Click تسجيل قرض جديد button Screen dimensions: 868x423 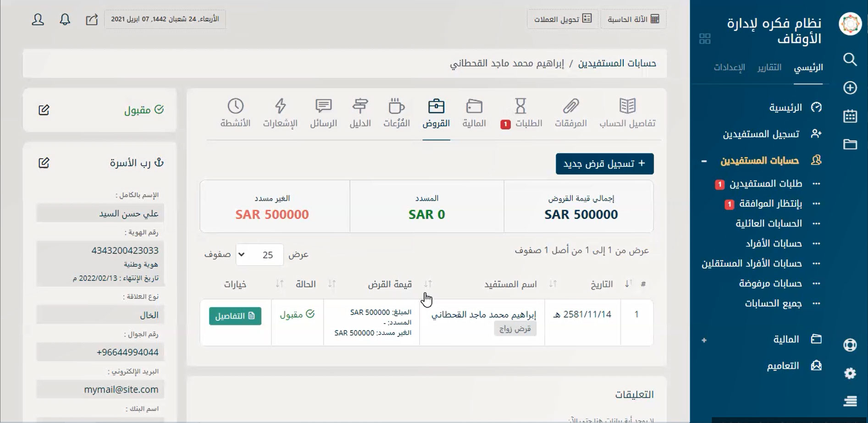coord(604,164)
